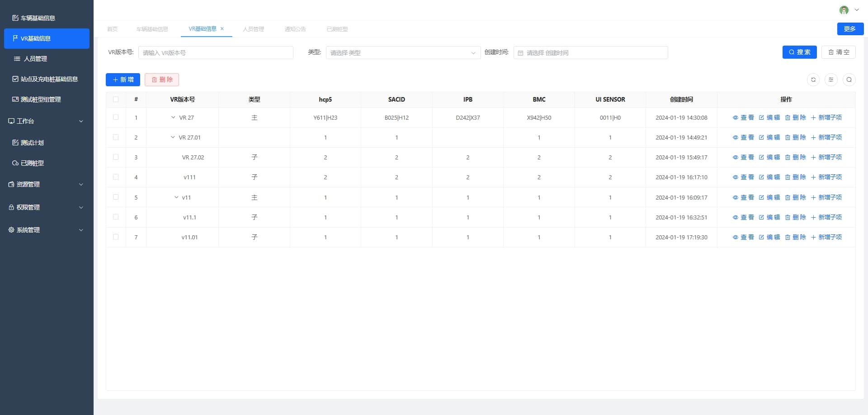Collapse the VR 27.01 tree row
This screenshot has width=868, height=415.
pyautogui.click(x=173, y=137)
